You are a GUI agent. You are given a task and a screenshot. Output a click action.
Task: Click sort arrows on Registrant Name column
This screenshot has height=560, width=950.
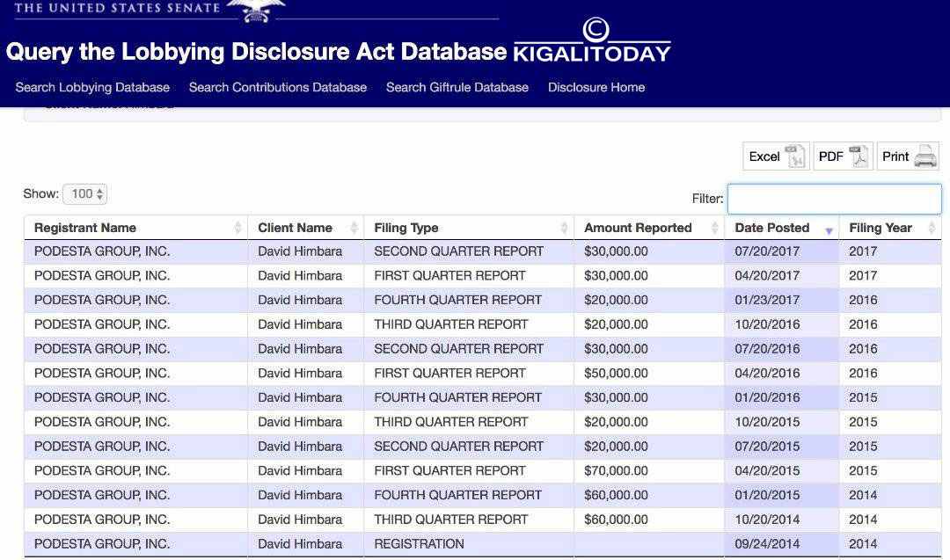tap(237, 229)
